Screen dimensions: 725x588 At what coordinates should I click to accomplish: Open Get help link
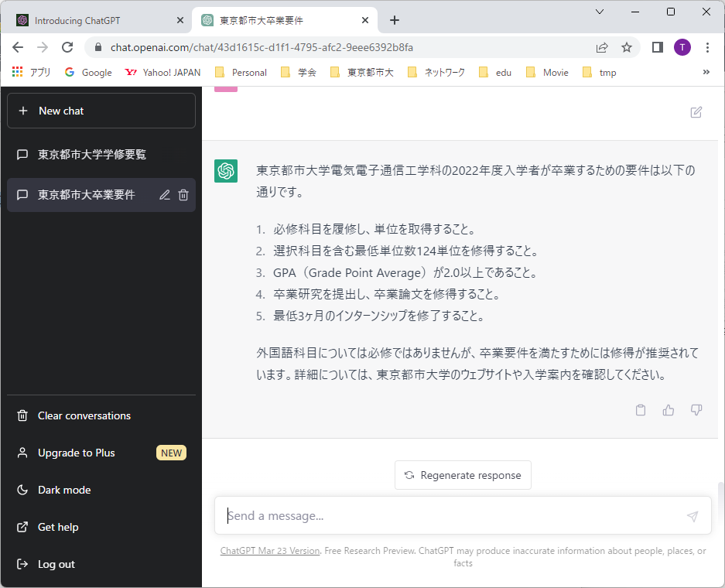pos(101,527)
